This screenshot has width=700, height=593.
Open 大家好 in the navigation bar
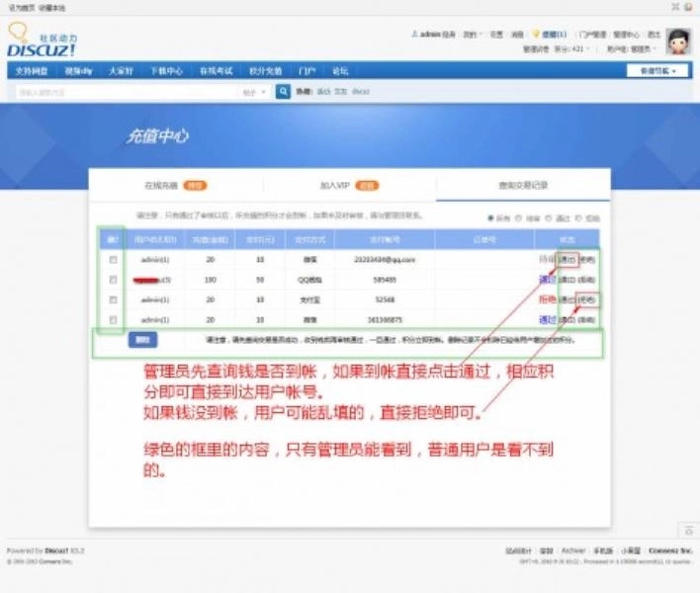[121, 71]
